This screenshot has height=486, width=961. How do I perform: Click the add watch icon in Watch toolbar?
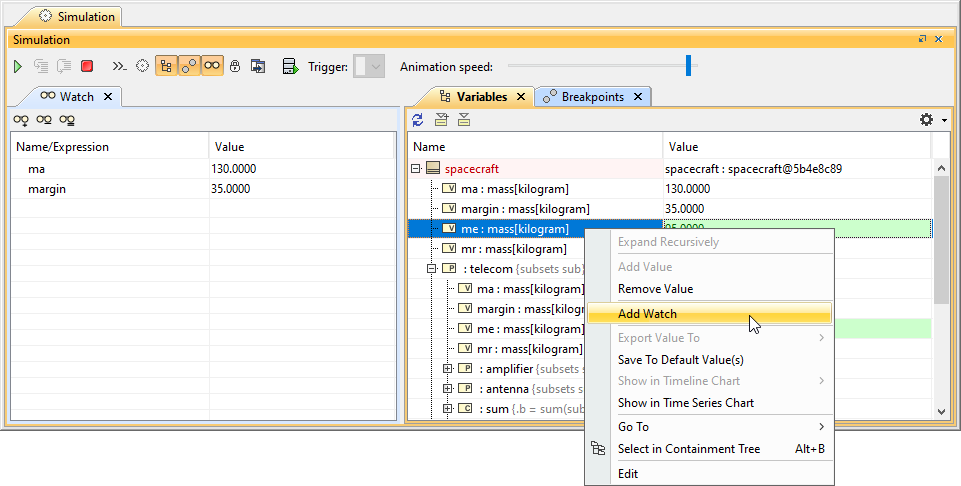[20, 120]
